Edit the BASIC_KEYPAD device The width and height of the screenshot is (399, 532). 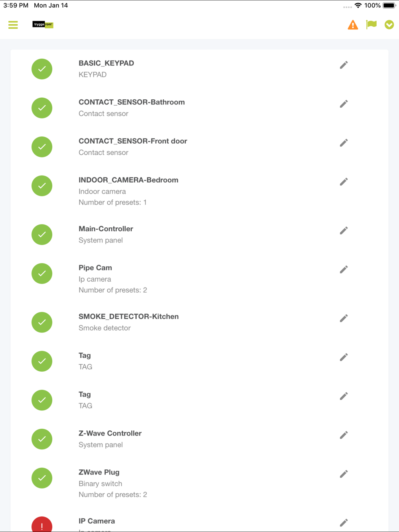344,65
